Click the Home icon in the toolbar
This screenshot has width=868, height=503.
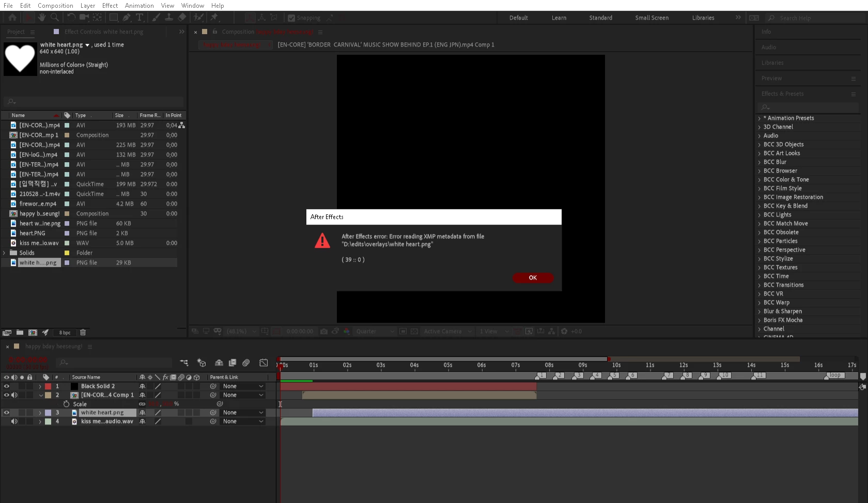coord(12,18)
